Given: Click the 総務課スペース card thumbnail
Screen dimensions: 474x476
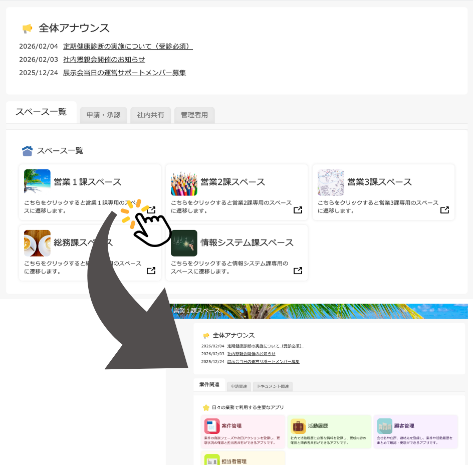Looking at the screenshot, I should coord(37,243).
